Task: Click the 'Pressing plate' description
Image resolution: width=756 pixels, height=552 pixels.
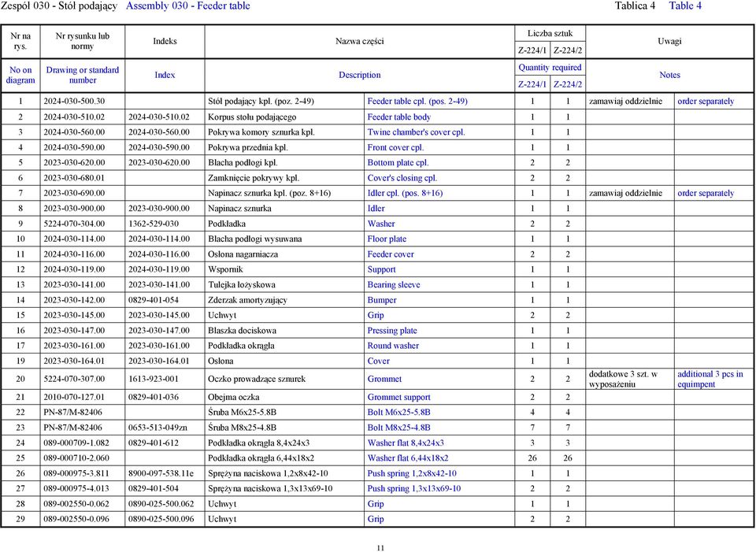Action: point(392,331)
